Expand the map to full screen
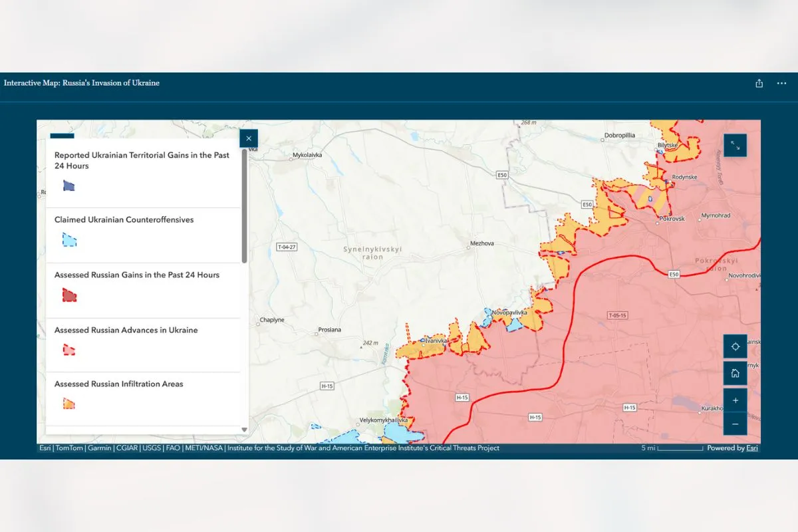Image resolution: width=798 pixels, height=532 pixels. (x=735, y=145)
